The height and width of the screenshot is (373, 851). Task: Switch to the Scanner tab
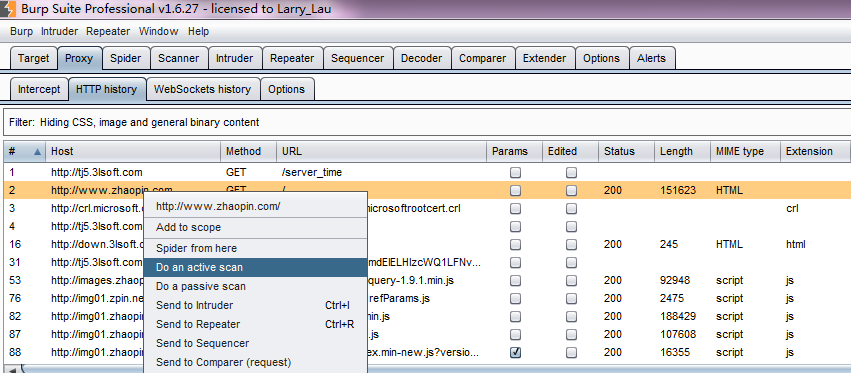click(179, 58)
